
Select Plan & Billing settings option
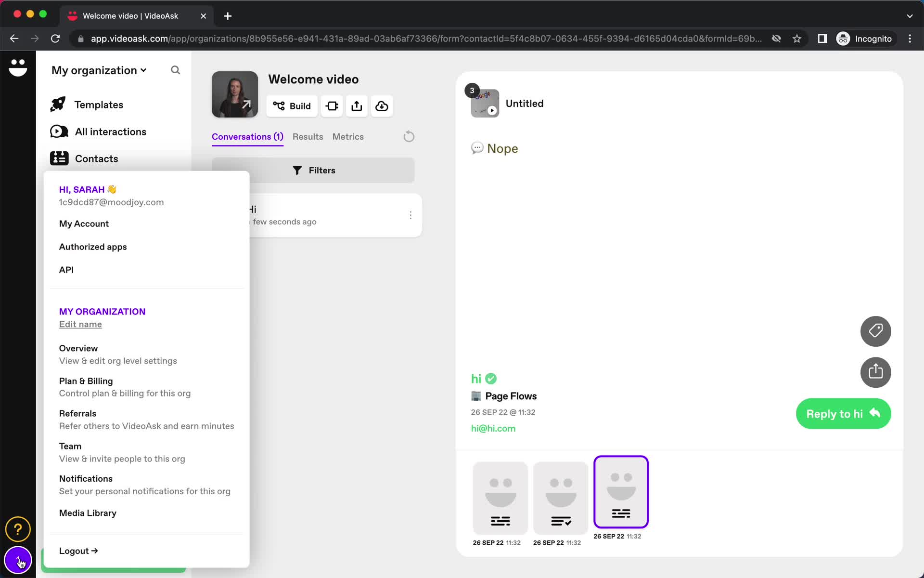[86, 380]
